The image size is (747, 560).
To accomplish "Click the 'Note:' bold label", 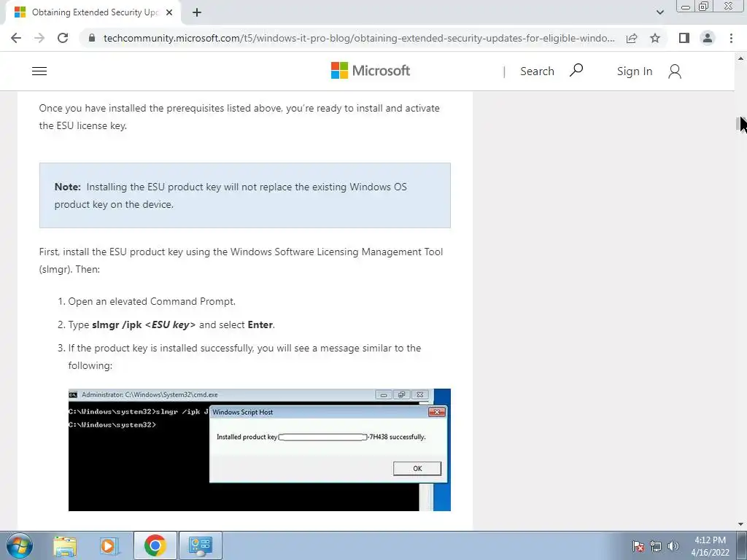I will click(x=68, y=187).
